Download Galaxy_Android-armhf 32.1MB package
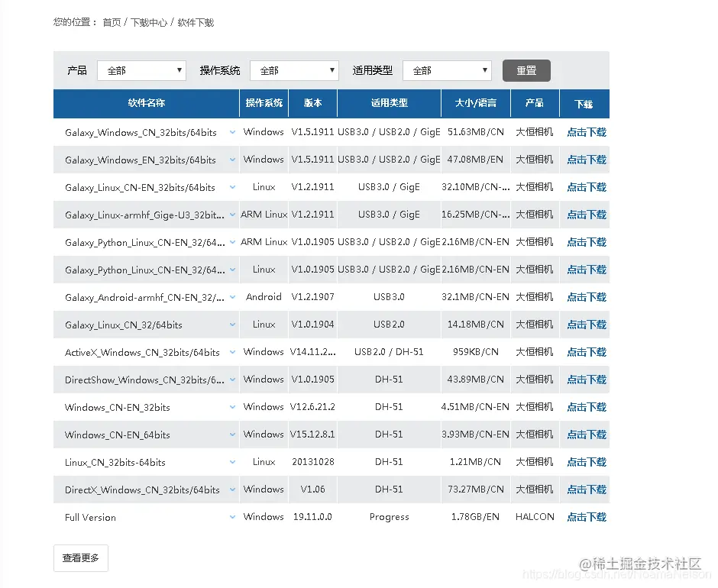 pos(587,297)
